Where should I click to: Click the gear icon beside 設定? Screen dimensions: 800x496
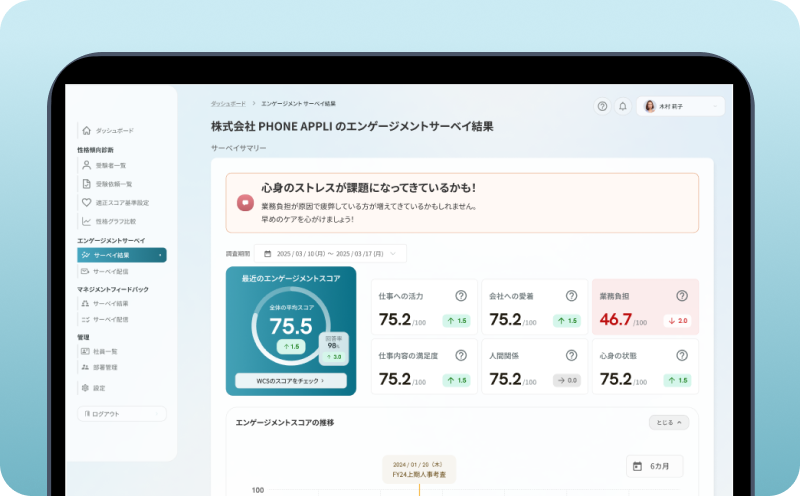click(85, 388)
